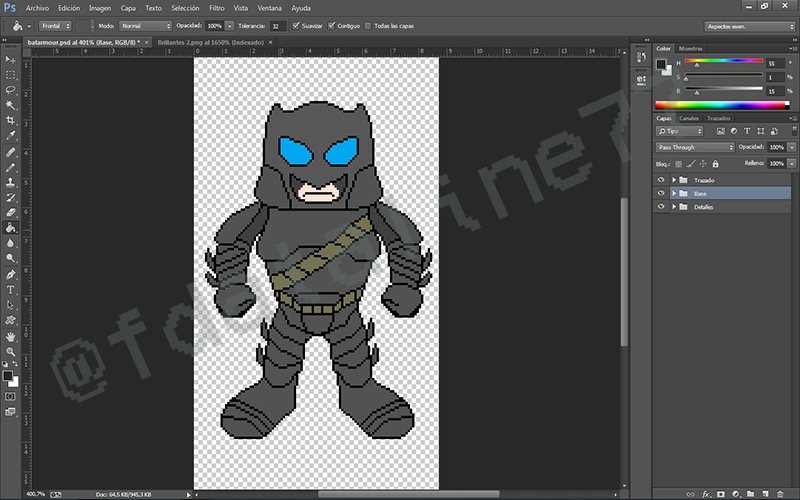800x500 pixels.
Task: Delete the selected layer via trash icon
Action: coord(780,494)
